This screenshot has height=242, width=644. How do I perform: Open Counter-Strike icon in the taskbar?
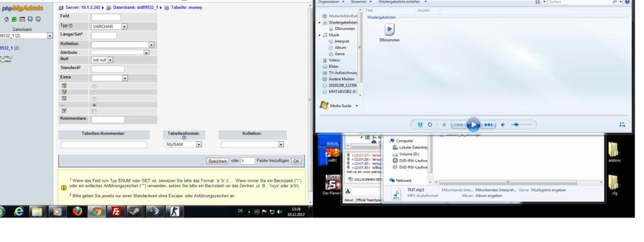(175, 212)
